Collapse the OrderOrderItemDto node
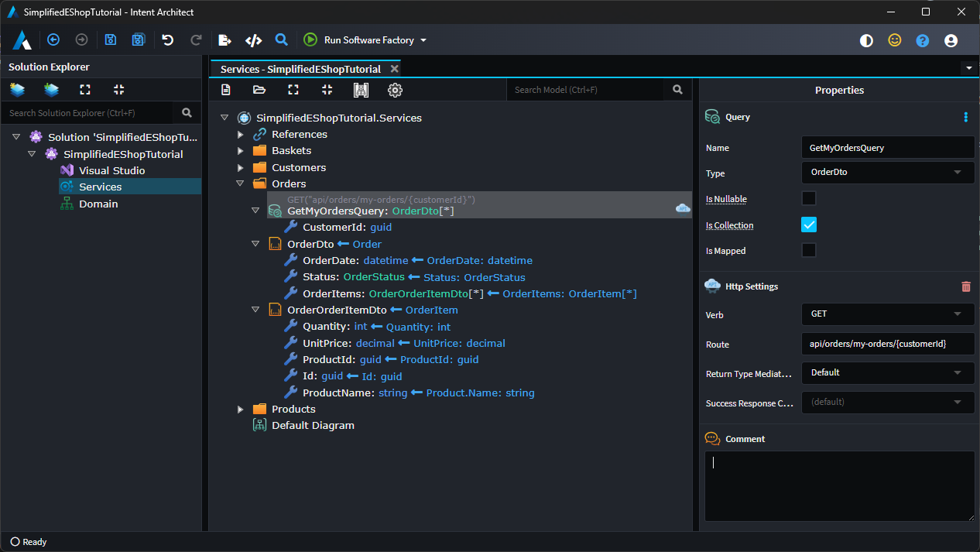Image resolution: width=980 pixels, height=552 pixels. pos(255,310)
